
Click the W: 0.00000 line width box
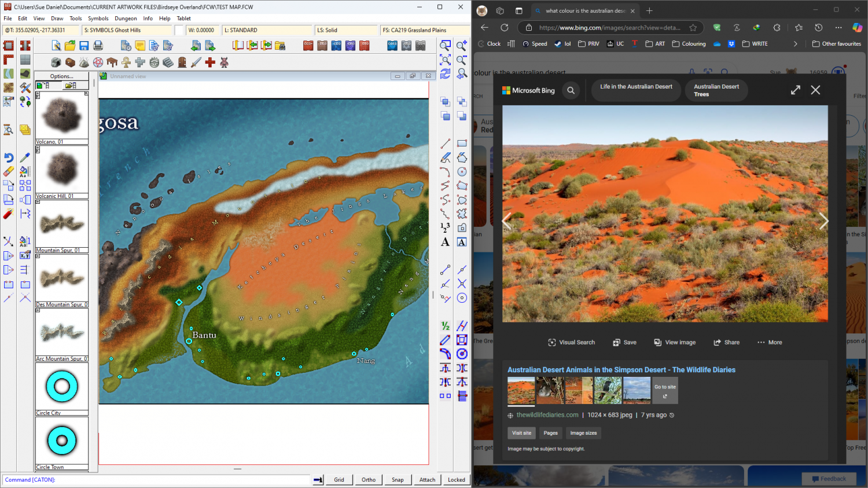[x=203, y=30]
